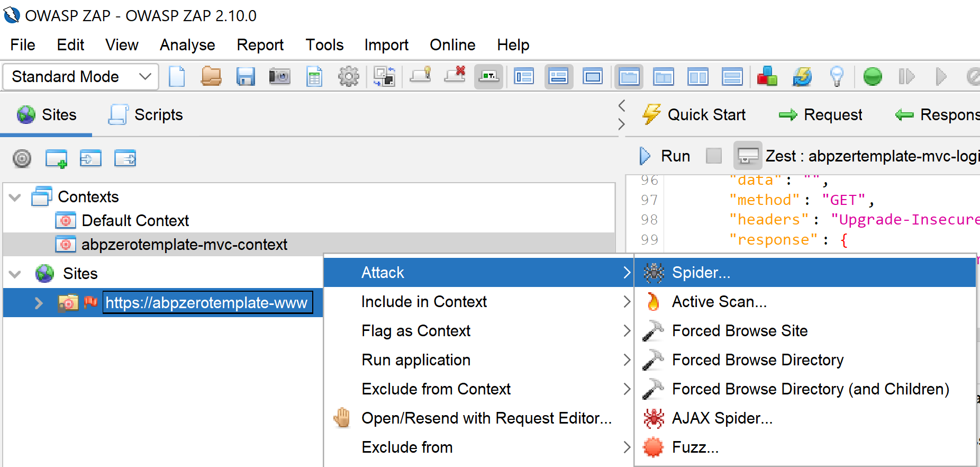
Task: Select request and response side by side icon
Action: [697, 77]
